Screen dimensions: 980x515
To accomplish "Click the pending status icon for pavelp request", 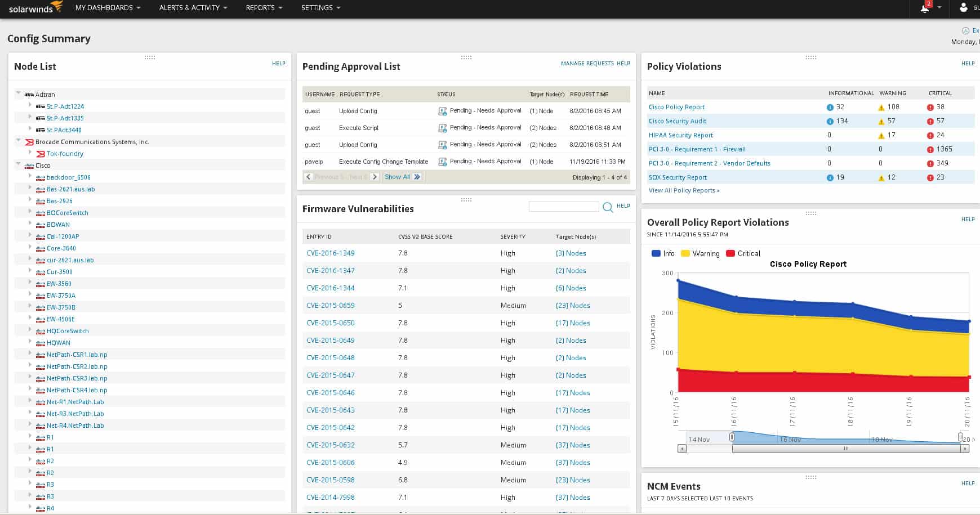I will pyautogui.click(x=442, y=162).
